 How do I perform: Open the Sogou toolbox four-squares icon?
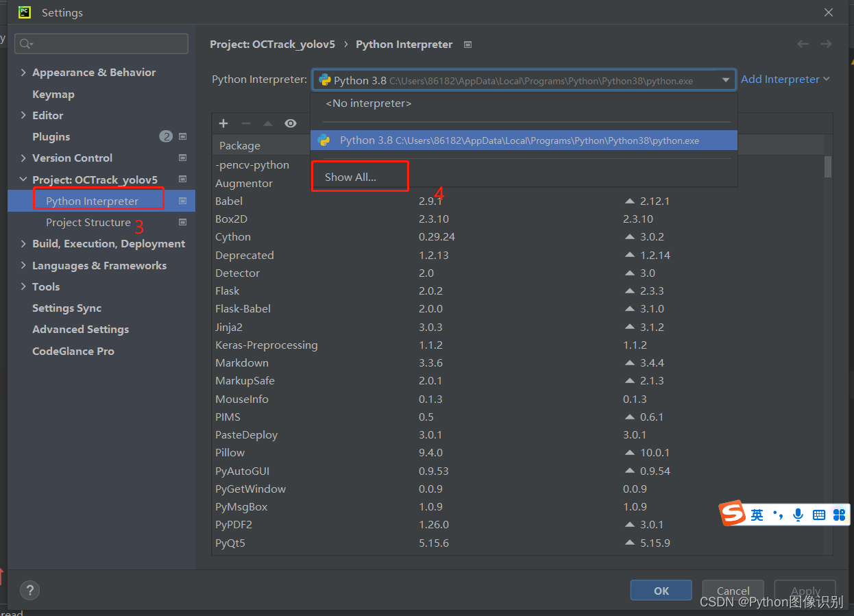839,515
